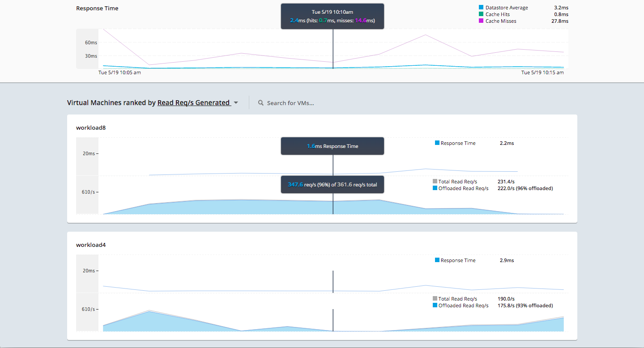
Task: Click workload4 Total Read Req/s legend label
Action: (458, 299)
